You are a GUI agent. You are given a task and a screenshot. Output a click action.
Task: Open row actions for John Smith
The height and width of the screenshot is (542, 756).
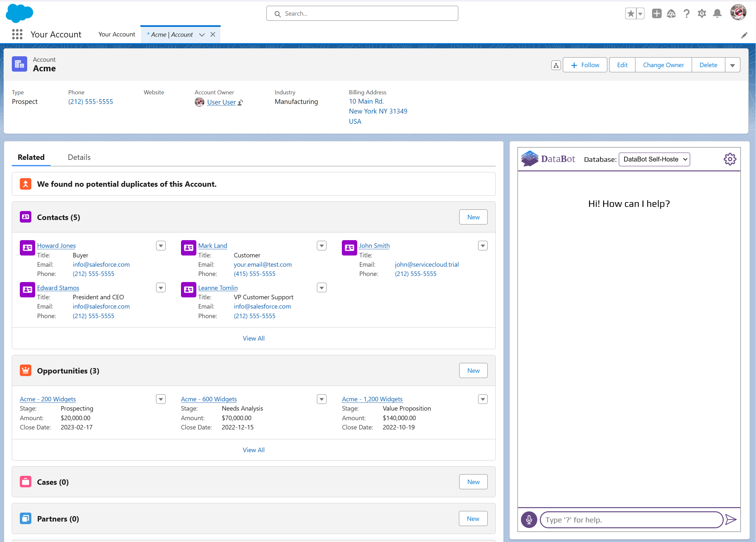pos(483,246)
